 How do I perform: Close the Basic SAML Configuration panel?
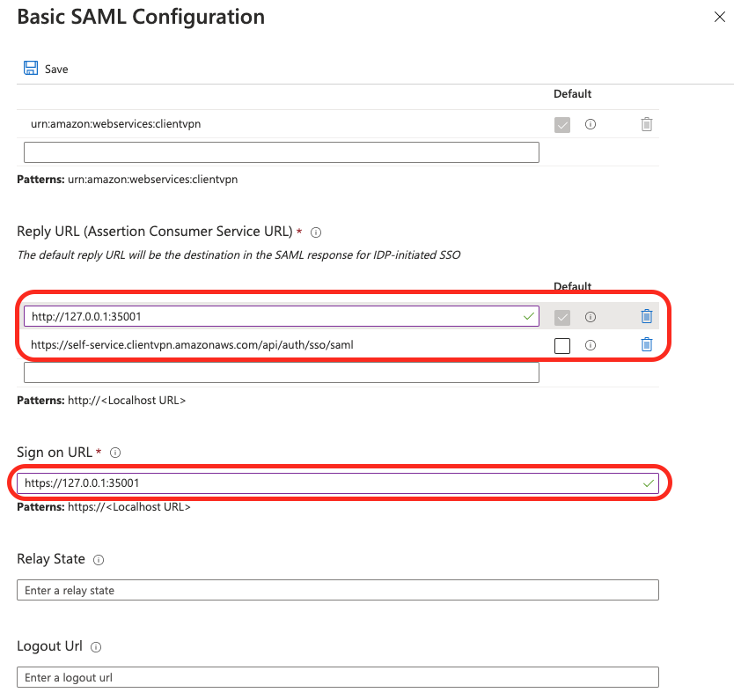tap(719, 17)
